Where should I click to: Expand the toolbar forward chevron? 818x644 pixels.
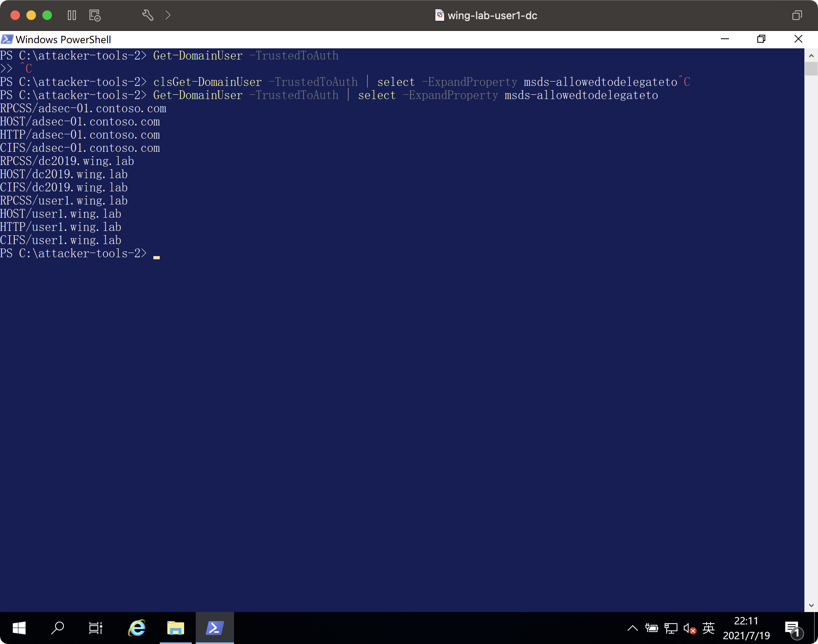[168, 15]
